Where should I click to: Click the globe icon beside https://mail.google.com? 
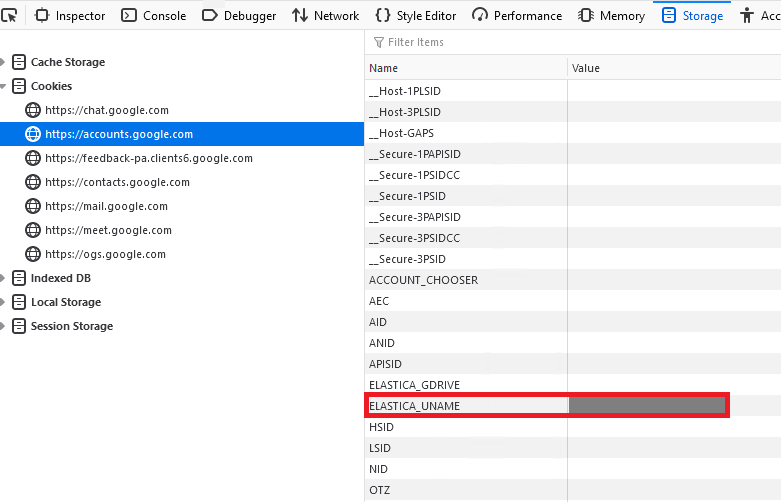pos(33,206)
